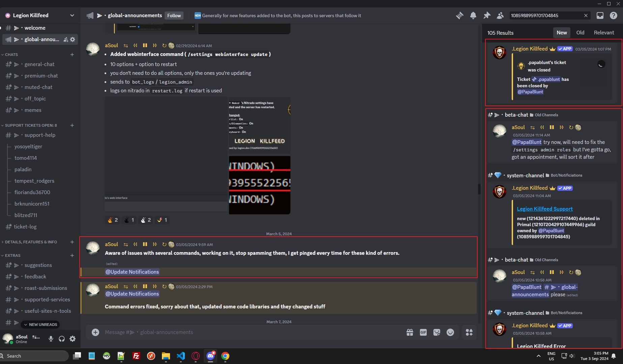Toggle the last reaction beside the count-2 one
The height and width of the screenshot is (364, 623).
162,220
